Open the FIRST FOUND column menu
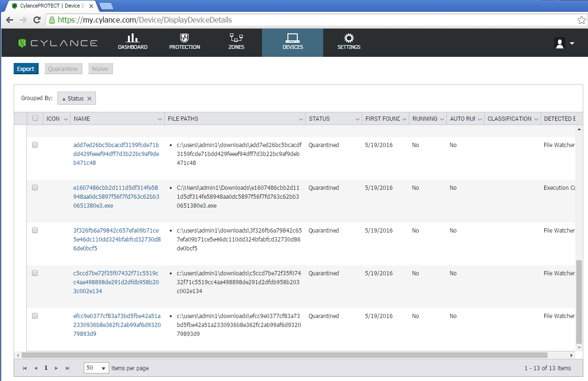Viewport: 588px width, 381px height. 404,119
